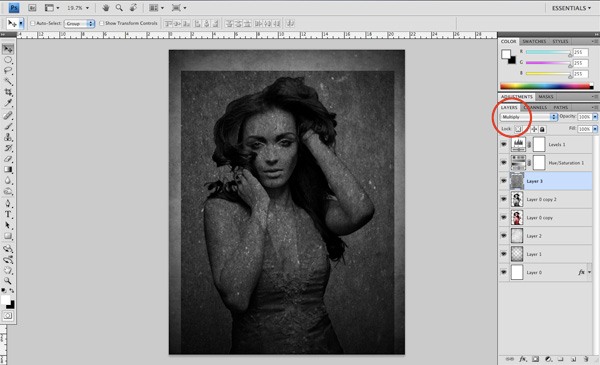Switch to the Paths tab
This screenshot has width=600, height=365.
point(561,108)
